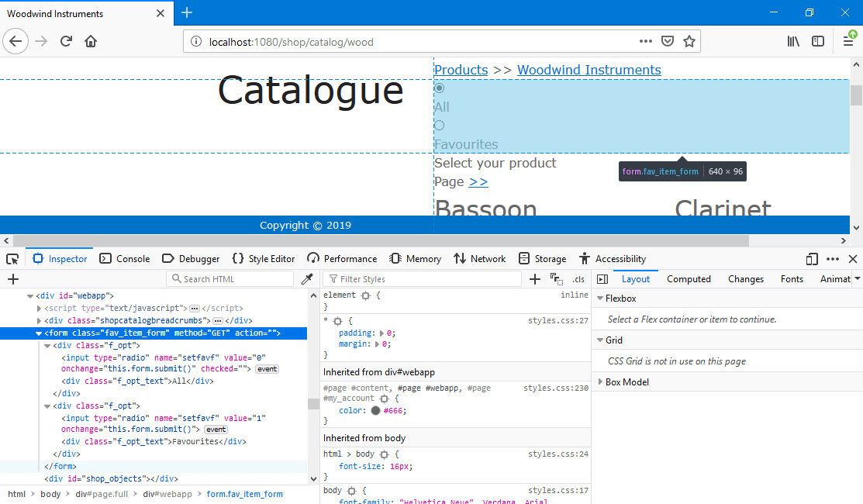Close the Woodwind Instruments tab

161,13
